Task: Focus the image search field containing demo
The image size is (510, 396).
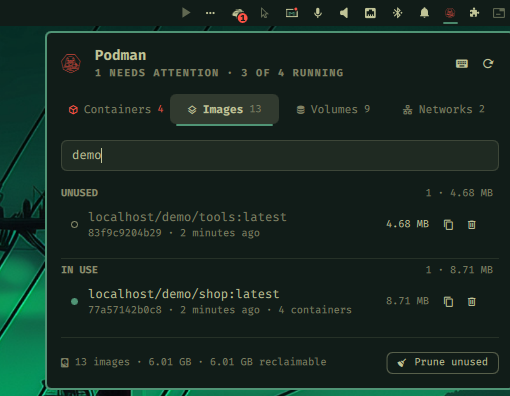Action: pyautogui.click(x=280, y=155)
